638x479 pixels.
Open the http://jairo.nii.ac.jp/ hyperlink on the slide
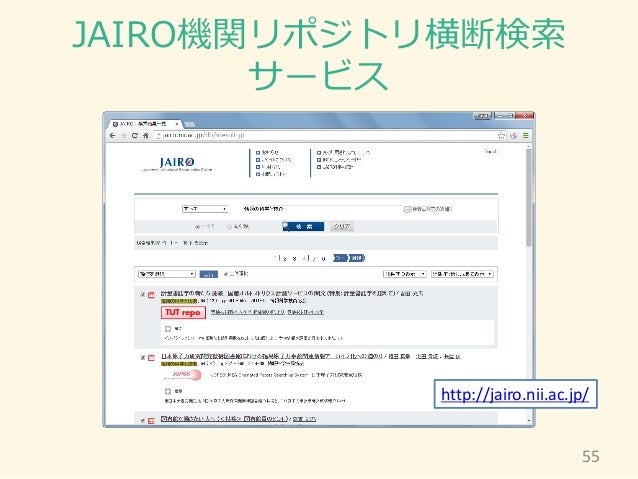(x=515, y=395)
